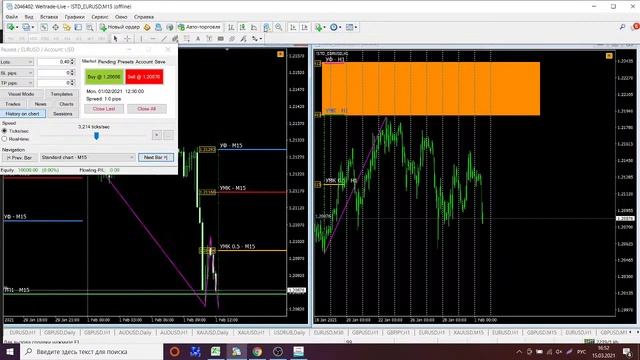The width and height of the screenshot is (640, 360).
Task: Enable the chart shift icon
Action: (x=304, y=27)
